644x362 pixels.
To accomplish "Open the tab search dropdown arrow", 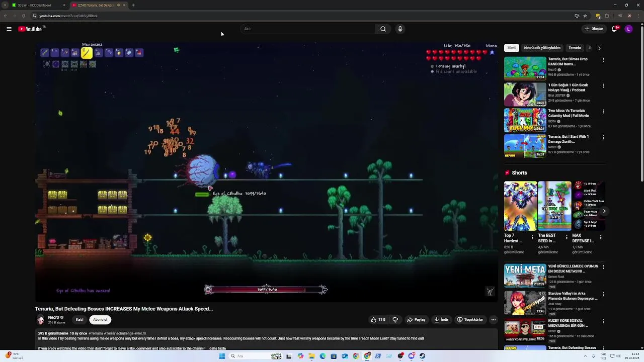I will [5, 5].
